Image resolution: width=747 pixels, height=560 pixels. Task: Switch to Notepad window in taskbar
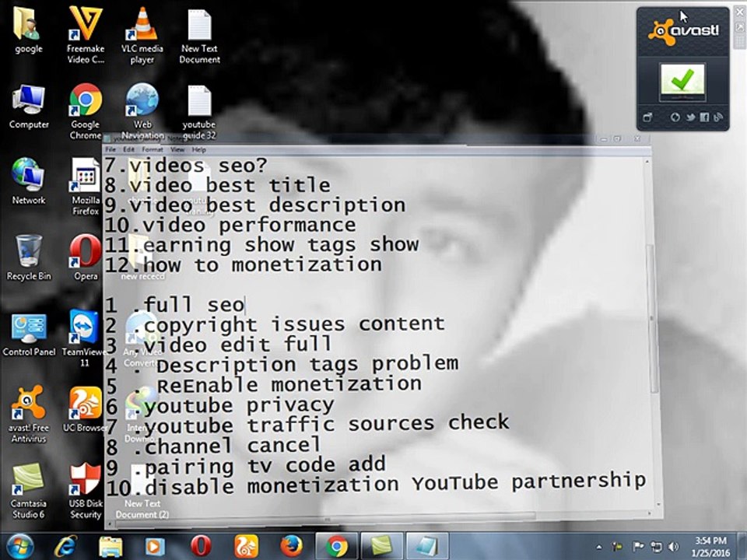(427, 546)
